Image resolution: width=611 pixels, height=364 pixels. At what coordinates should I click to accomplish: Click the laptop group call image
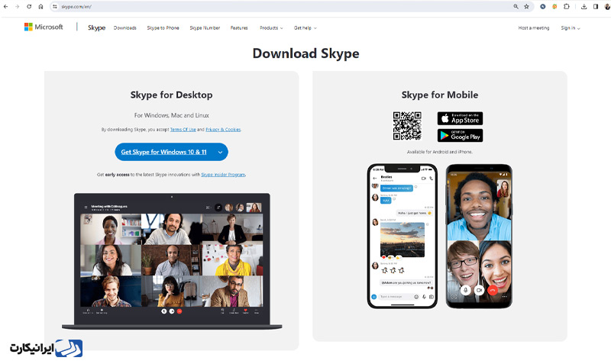[172, 261]
